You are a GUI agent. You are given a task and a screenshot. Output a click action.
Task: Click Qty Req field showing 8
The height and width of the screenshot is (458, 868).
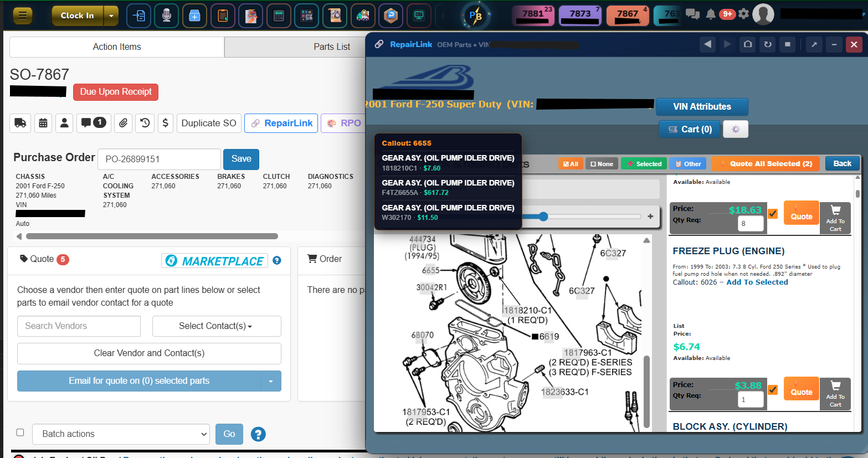751,223
